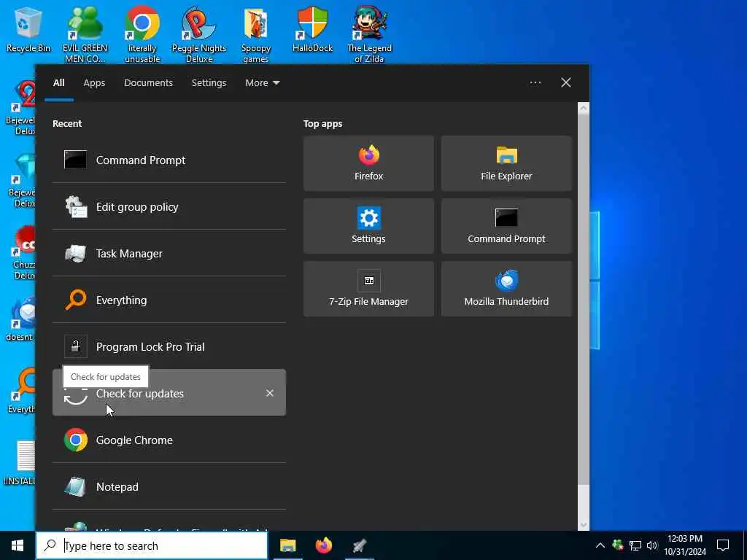Open Settings tile in Top apps
The height and width of the screenshot is (560, 747).
tap(368, 226)
